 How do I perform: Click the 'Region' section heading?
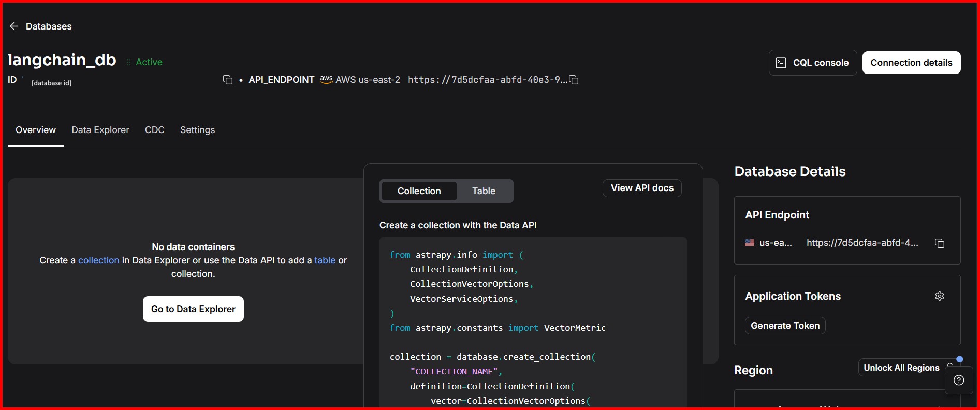pyautogui.click(x=753, y=370)
